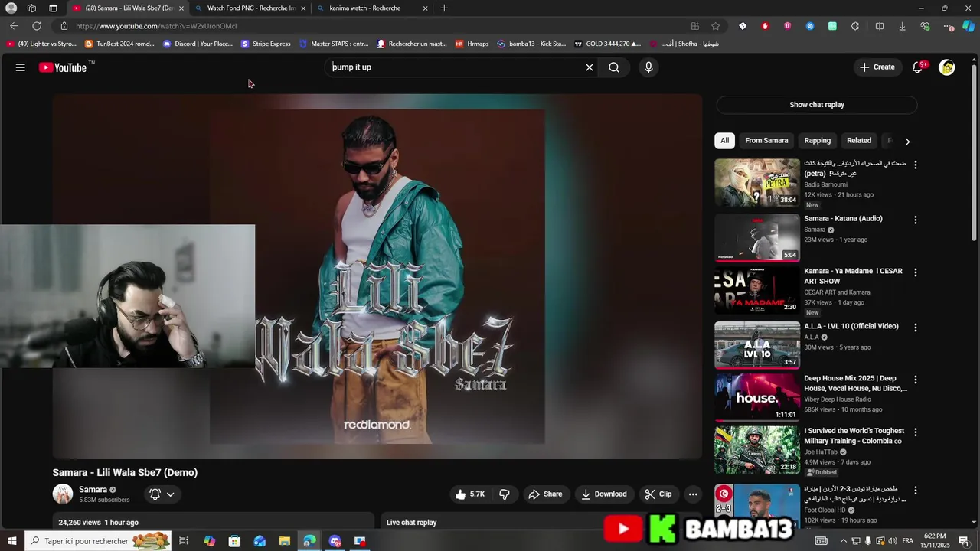Show hidden system tray icons chevron
Viewport: 980px width, 551px height.
pos(844,541)
